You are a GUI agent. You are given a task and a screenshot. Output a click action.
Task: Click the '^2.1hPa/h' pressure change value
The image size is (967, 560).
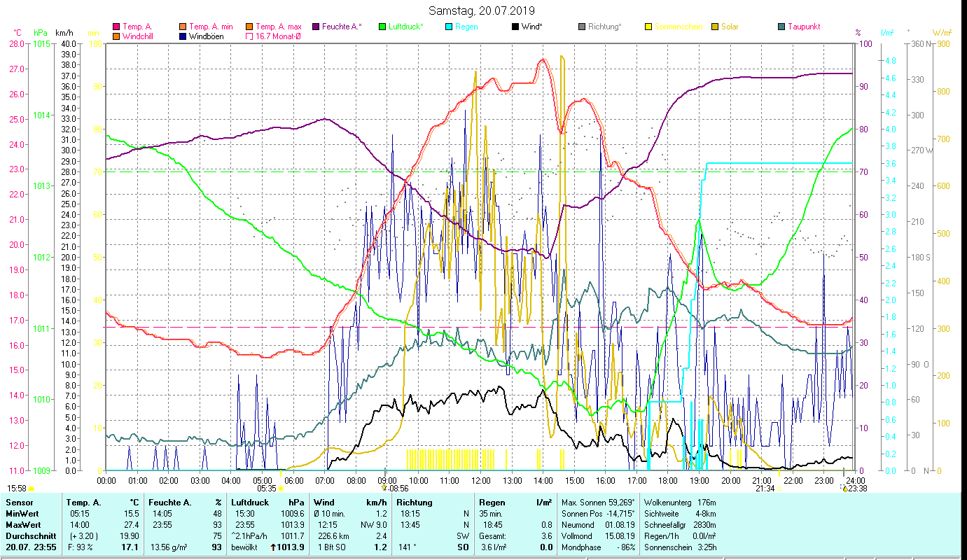250,536
